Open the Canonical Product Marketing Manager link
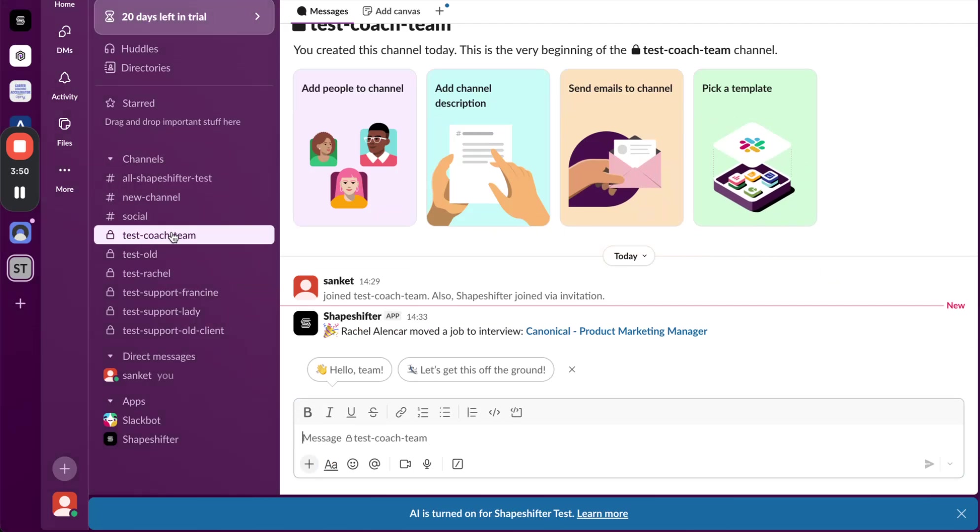The height and width of the screenshot is (532, 980). [x=616, y=331]
